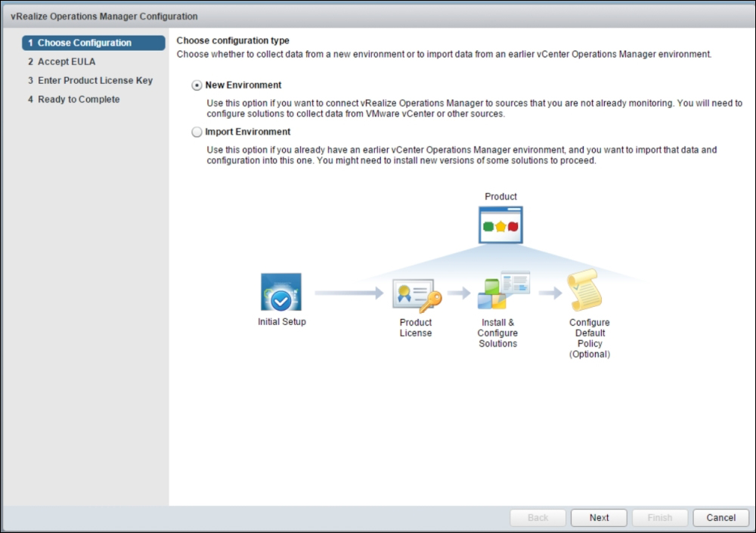The width and height of the screenshot is (756, 533).
Task: Select the New Environment radio button
Action: pyautogui.click(x=197, y=85)
